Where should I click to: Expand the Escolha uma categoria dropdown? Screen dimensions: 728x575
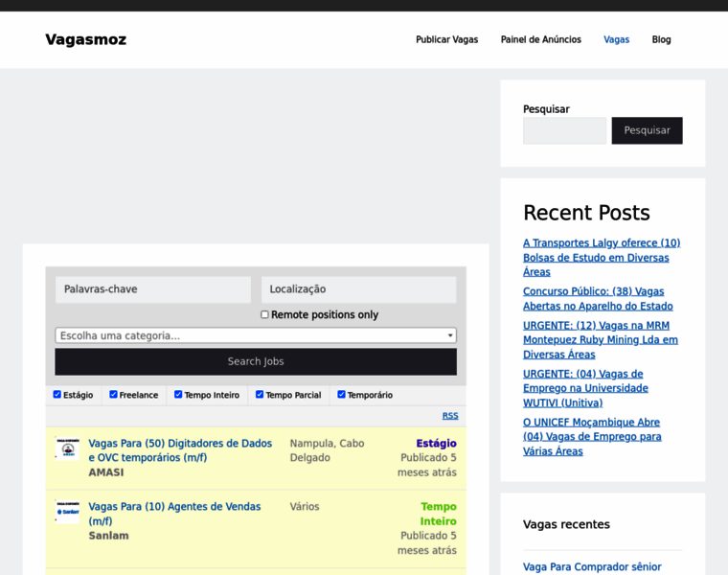click(x=255, y=335)
